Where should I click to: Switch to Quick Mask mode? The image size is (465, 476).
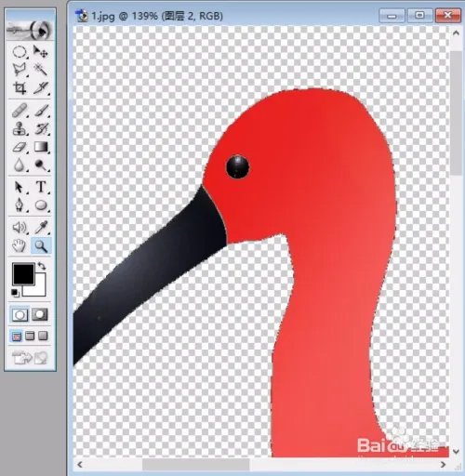point(40,314)
